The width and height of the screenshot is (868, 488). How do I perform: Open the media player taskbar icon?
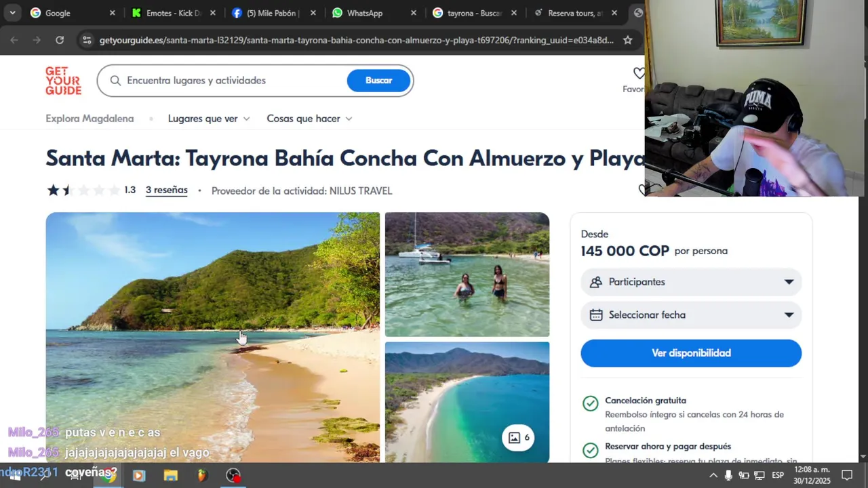138,475
